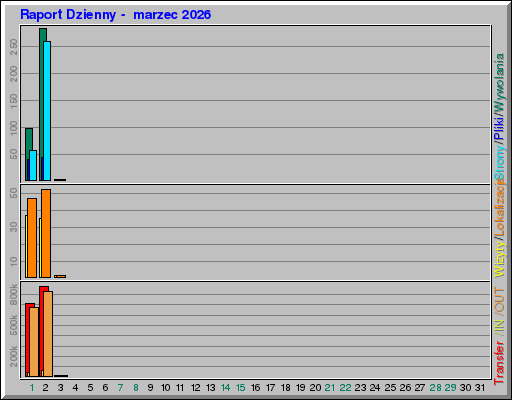Click the "Lokalizacje" legend label
This screenshot has height=400, width=512.
point(499,208)
